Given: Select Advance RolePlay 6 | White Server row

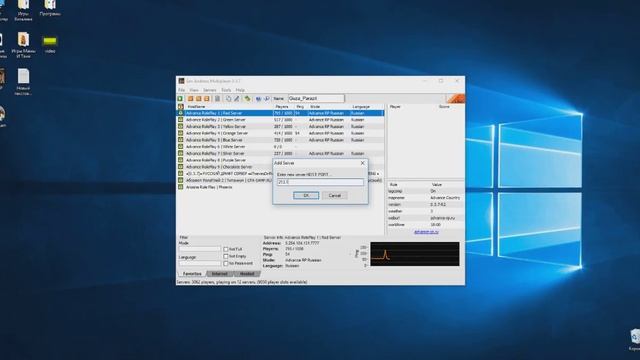Looking at the screenshot, I should pos(280,147).
